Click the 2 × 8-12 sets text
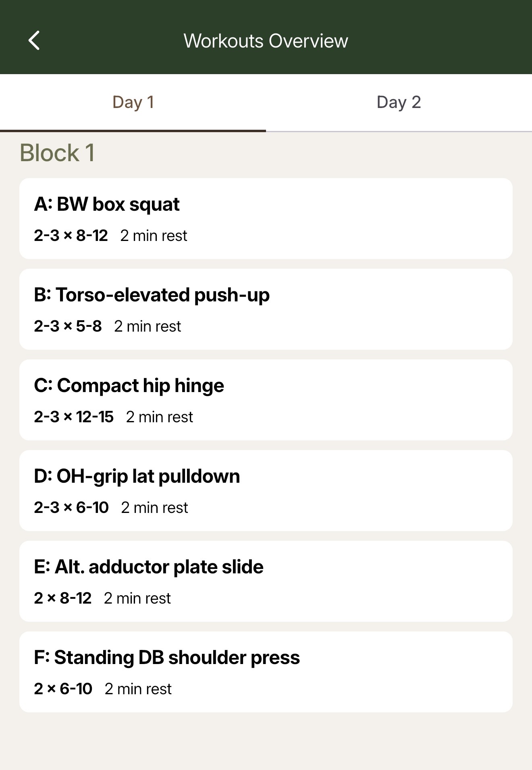 [63, 598]
